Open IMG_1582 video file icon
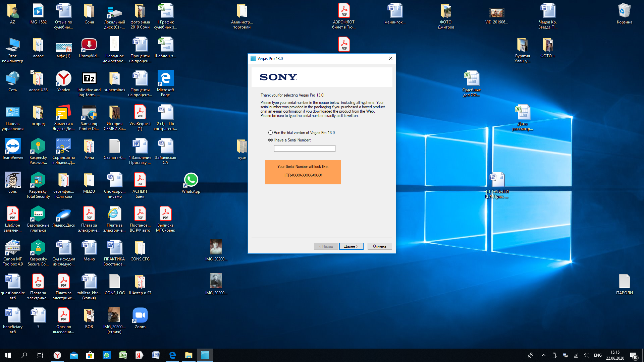The width and height of the screenshot is (644, 362). [38, 14]
